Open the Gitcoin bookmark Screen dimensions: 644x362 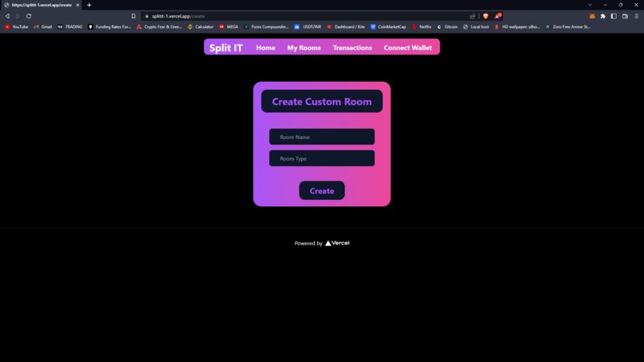447,26
